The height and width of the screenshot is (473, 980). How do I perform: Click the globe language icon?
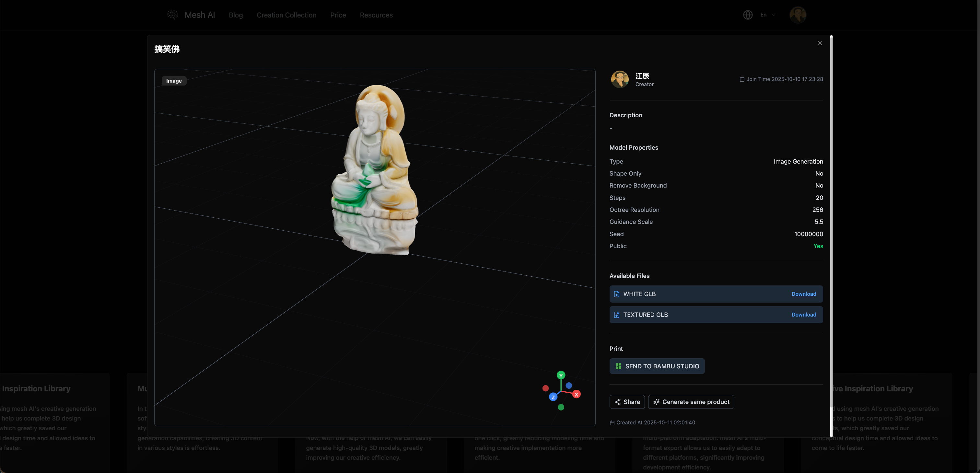pyautogui.click(x=748, y=15)
